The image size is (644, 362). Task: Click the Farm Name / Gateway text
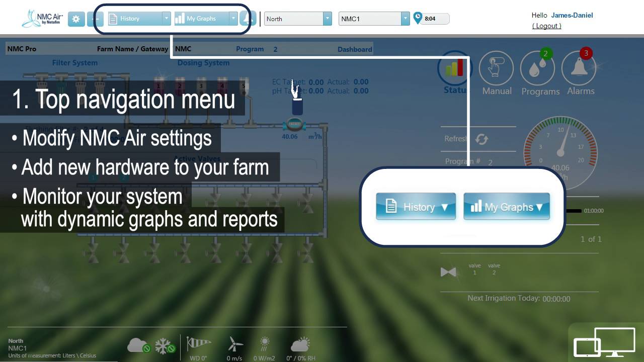[133, 49]
